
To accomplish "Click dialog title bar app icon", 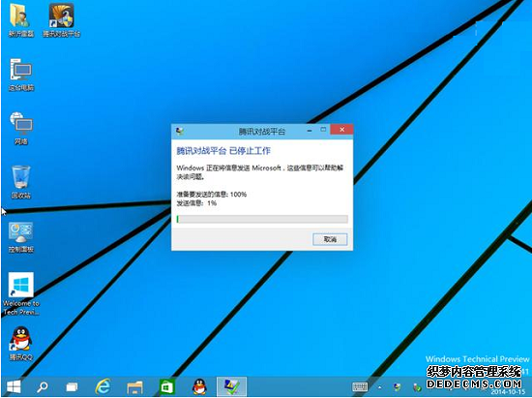I will click(180, 131).
